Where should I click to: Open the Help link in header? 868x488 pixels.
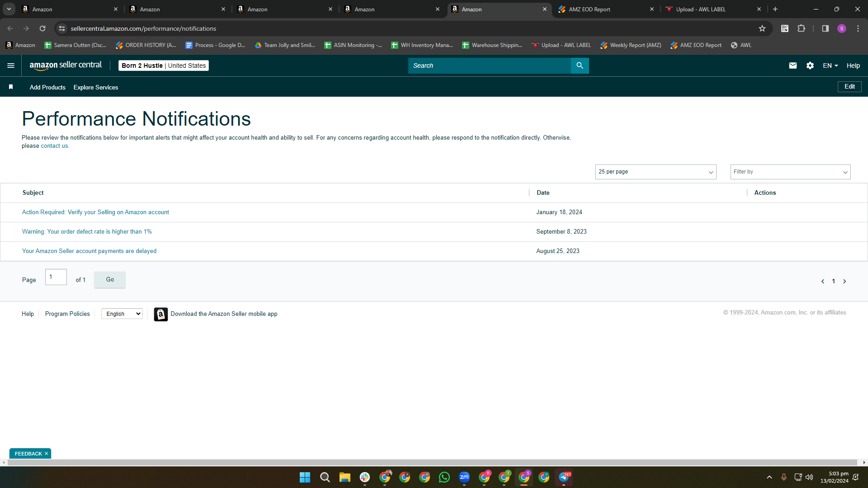point(853,66)
